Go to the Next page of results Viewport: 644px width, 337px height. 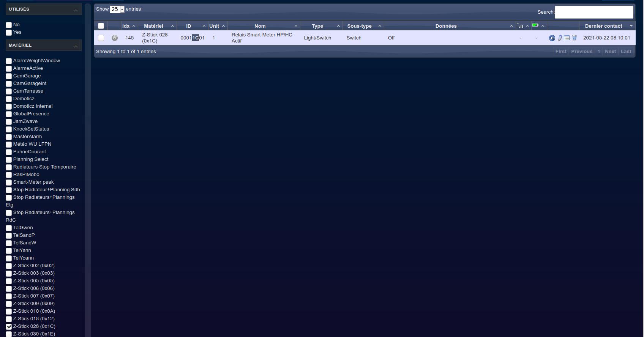tap(611, 52)
